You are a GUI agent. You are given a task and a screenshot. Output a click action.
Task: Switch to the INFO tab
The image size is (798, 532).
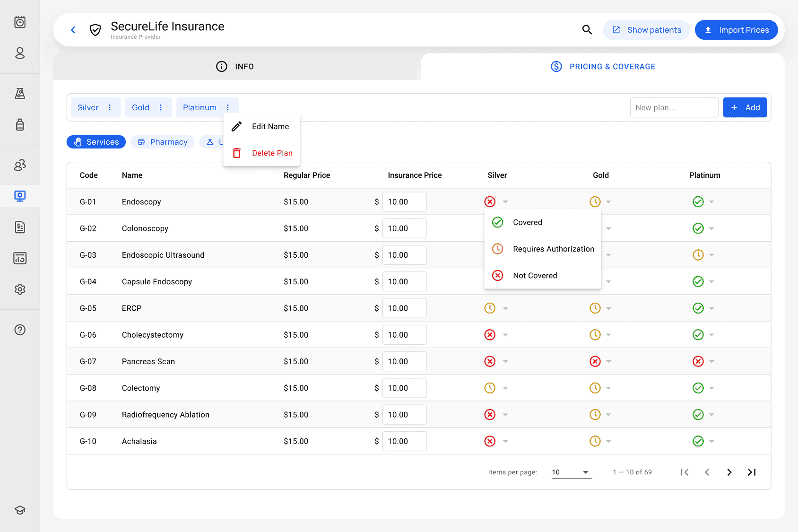pos(235,66)
